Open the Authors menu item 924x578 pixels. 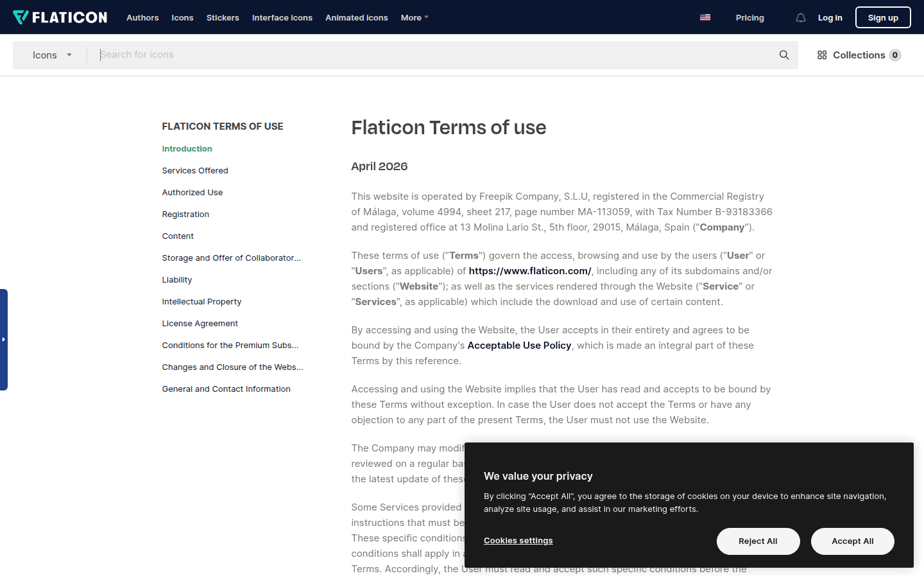click(x=142, y=17)
